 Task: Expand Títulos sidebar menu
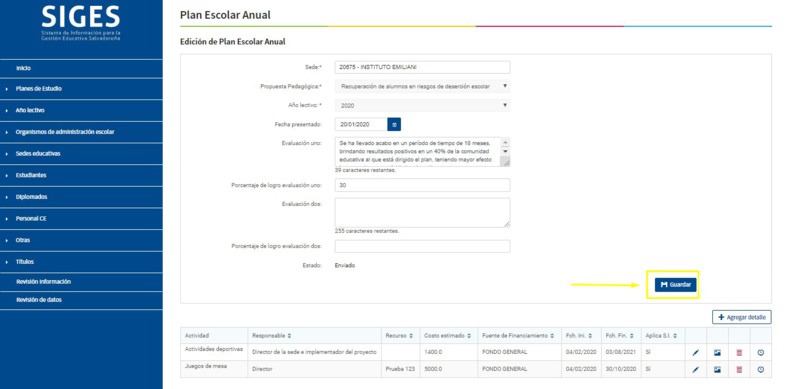[81, 262]
